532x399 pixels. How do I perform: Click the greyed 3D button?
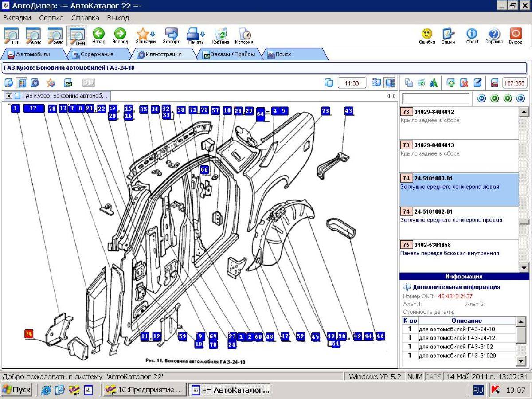click(x=89, y=83)
